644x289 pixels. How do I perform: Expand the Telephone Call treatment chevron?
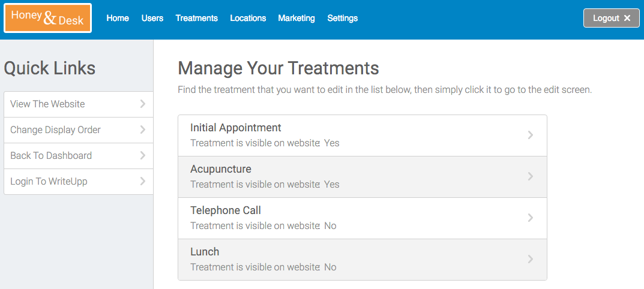(x=530, y=218)
